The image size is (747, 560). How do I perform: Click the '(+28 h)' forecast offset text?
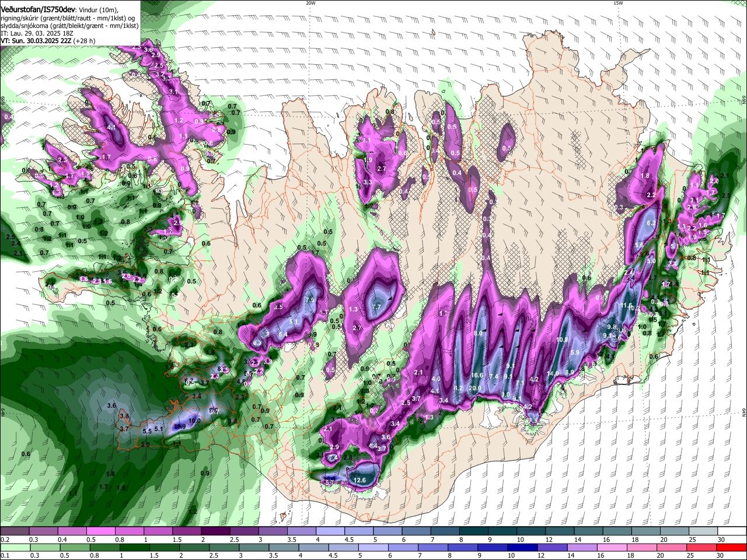pyautogui.click(x=84, y=41)
